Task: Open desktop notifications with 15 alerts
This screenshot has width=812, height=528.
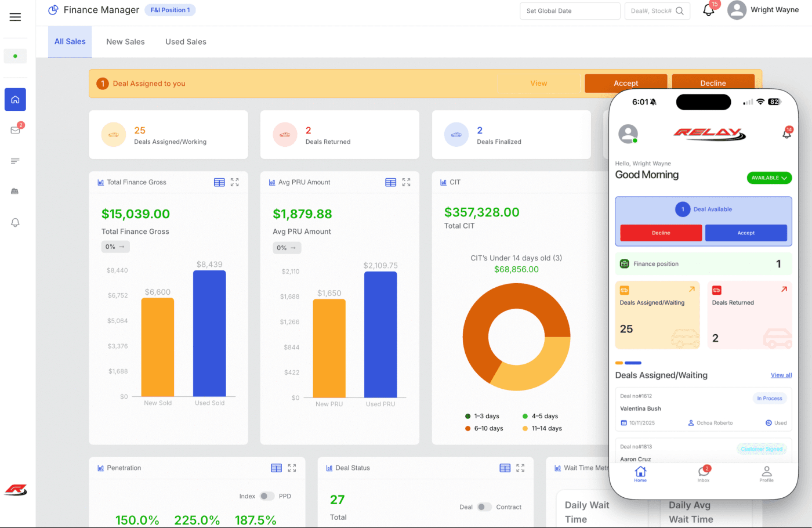Action: (x=708, y=11)
